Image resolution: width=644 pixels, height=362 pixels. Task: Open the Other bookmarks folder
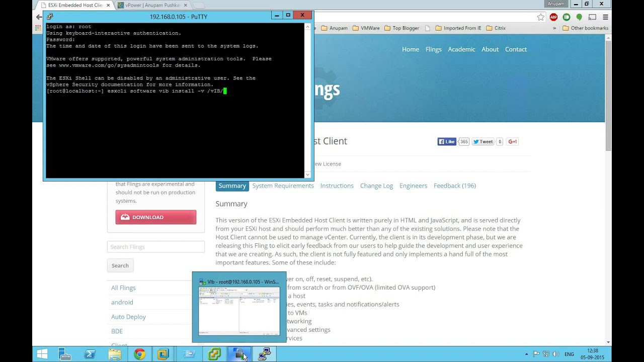(585, 28)
